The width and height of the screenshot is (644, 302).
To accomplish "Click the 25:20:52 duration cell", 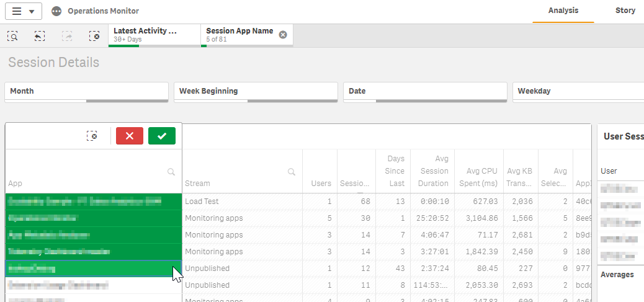I will click(432, 218).
